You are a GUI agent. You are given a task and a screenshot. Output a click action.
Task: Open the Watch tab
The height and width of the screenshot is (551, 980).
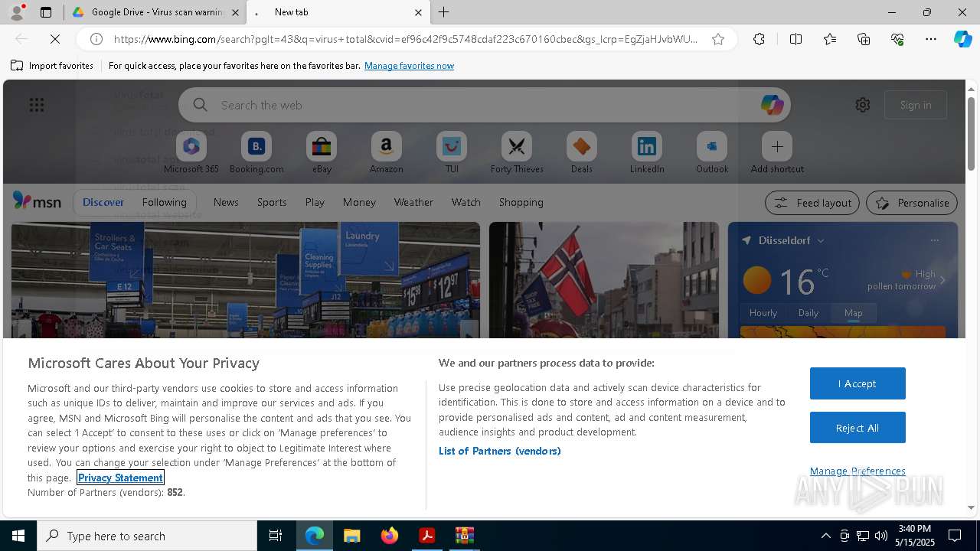466,202
